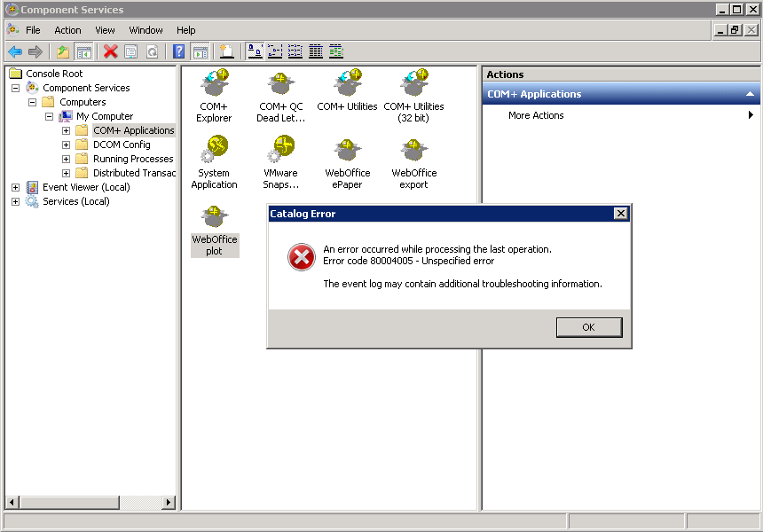Click the blue Help question mark icon
The height and width of the screenshot is (532, 763).
point(178,51)
